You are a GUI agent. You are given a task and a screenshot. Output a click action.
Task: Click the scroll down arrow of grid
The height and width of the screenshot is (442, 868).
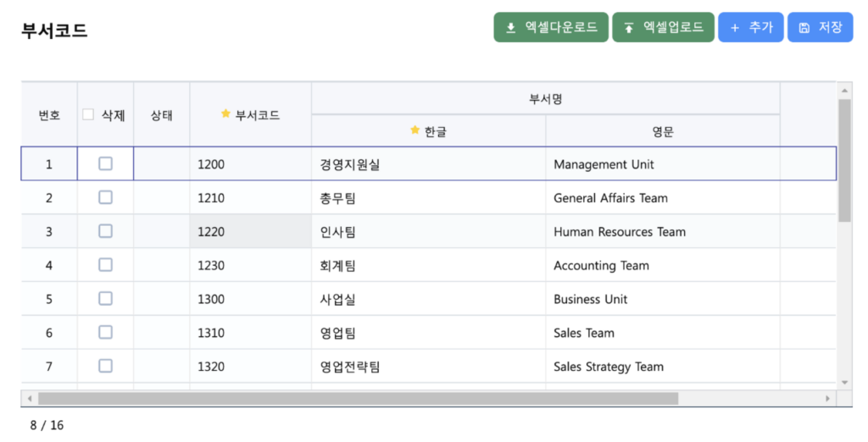(x=844, y=382)
